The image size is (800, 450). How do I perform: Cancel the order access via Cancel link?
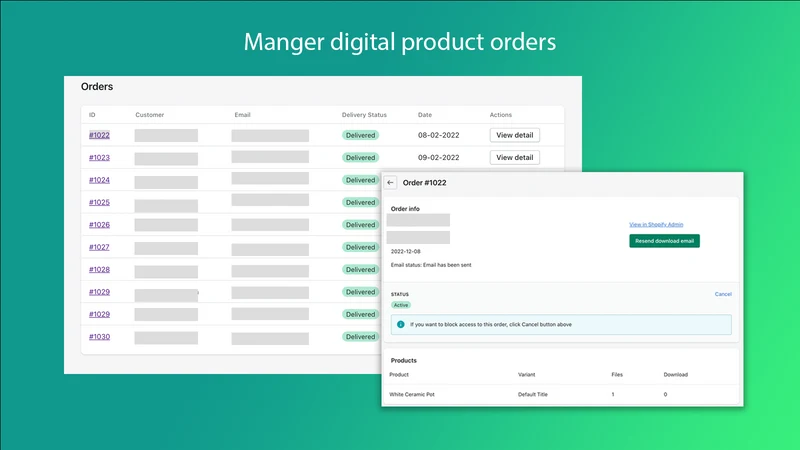point(723,294)
